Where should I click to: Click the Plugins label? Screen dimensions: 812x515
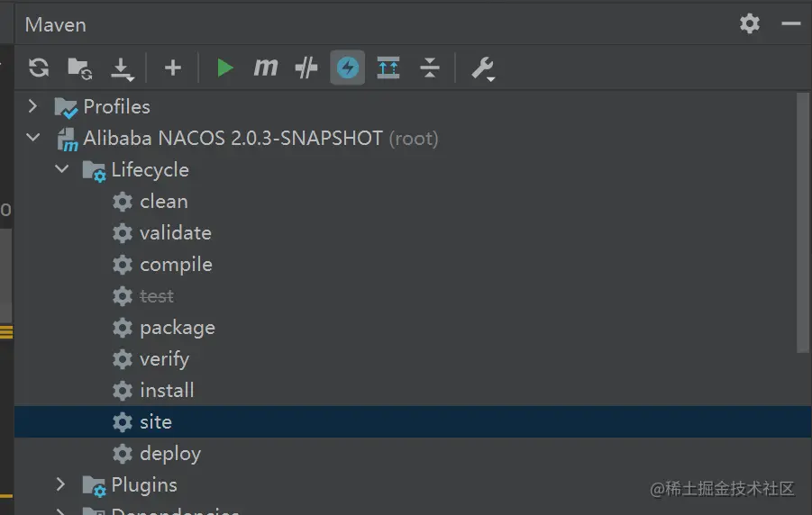coord(144,485)
